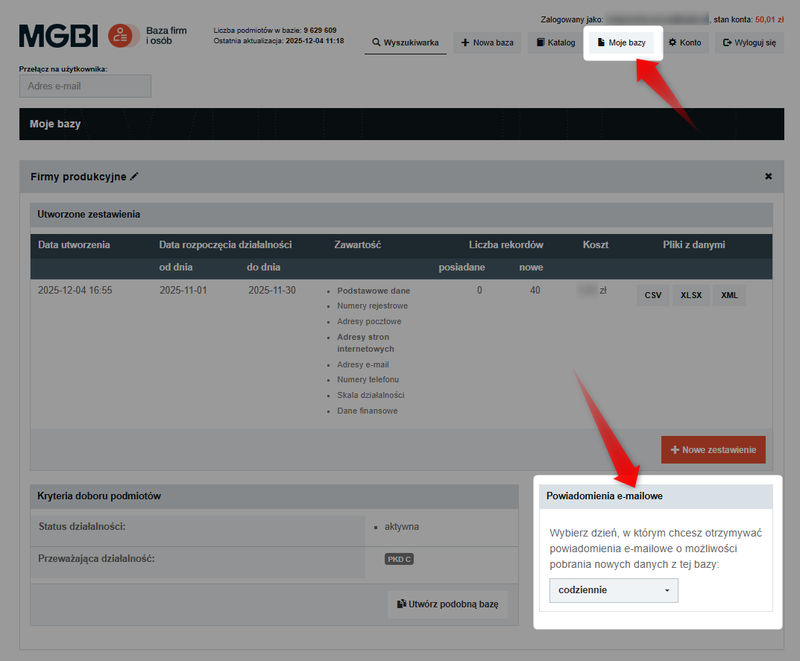Click the e-mail address input field

tap(85, 86)
